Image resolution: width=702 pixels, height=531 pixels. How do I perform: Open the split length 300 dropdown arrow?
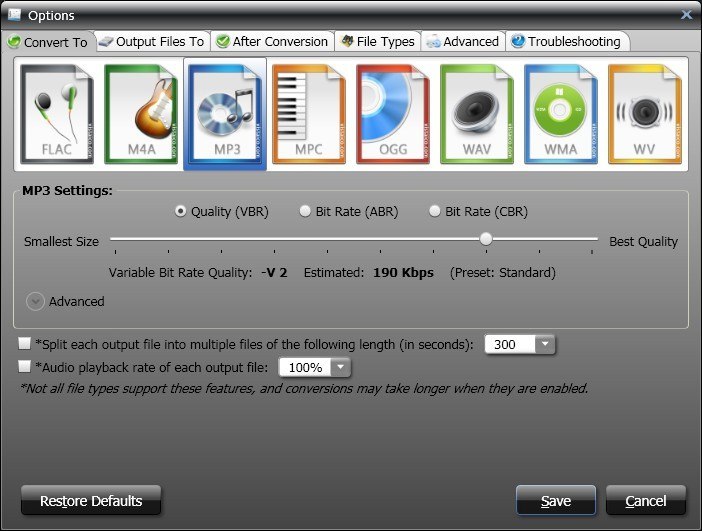pos(545,344)
